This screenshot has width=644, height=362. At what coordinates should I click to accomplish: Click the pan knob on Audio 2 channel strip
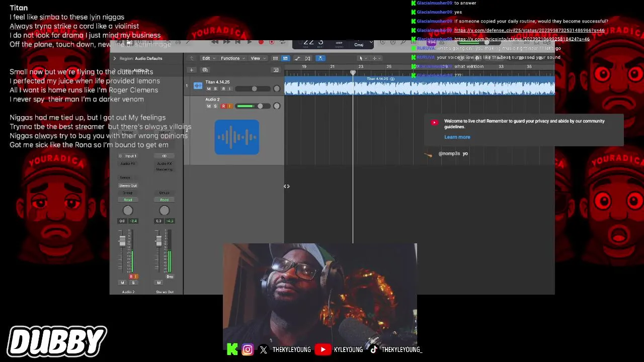128,211
